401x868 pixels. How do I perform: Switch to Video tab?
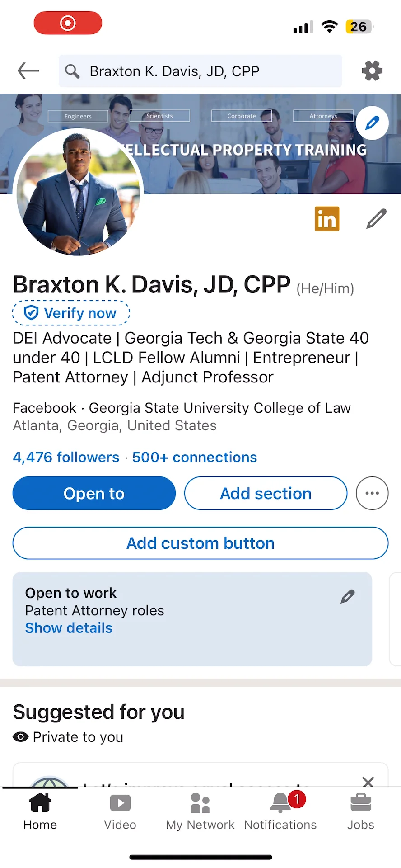click(120, 812)
